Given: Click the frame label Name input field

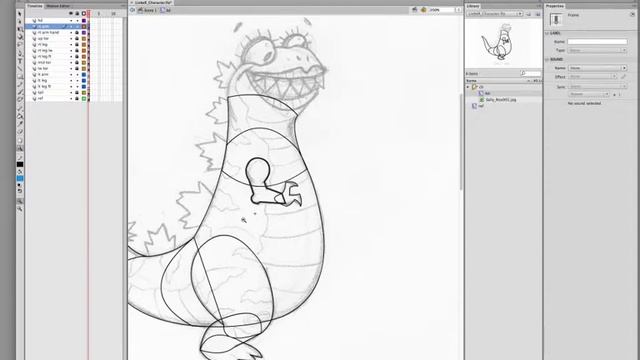Looking at the screenshot, I should 597,42.
